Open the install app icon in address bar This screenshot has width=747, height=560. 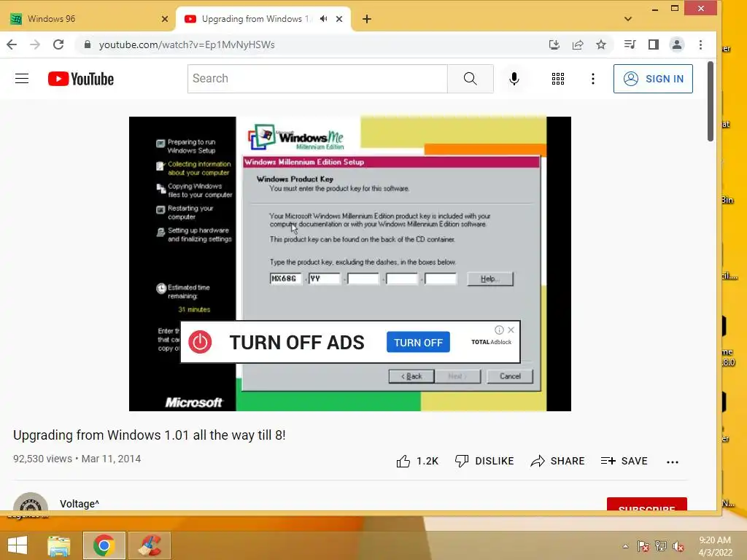[x=554, y=44]
